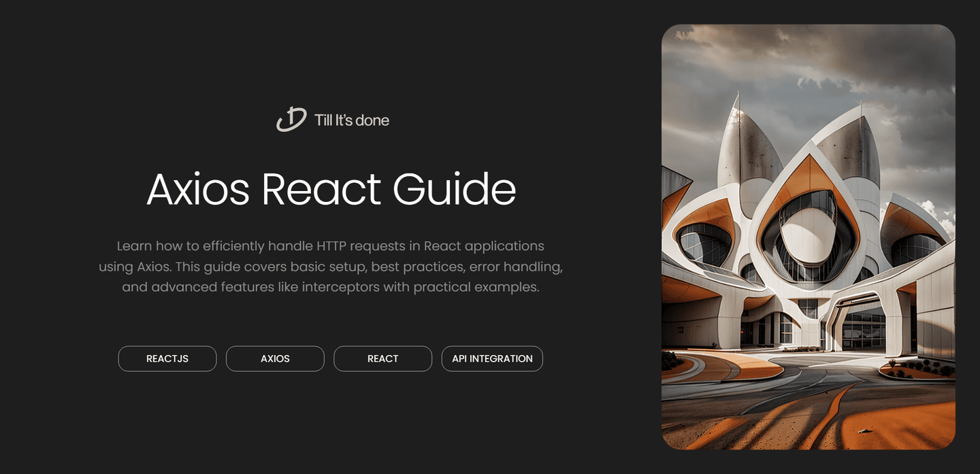This screenshot has height=474, width=980.
Task: Open the REACT tag filter
Action: click(382, 358)
